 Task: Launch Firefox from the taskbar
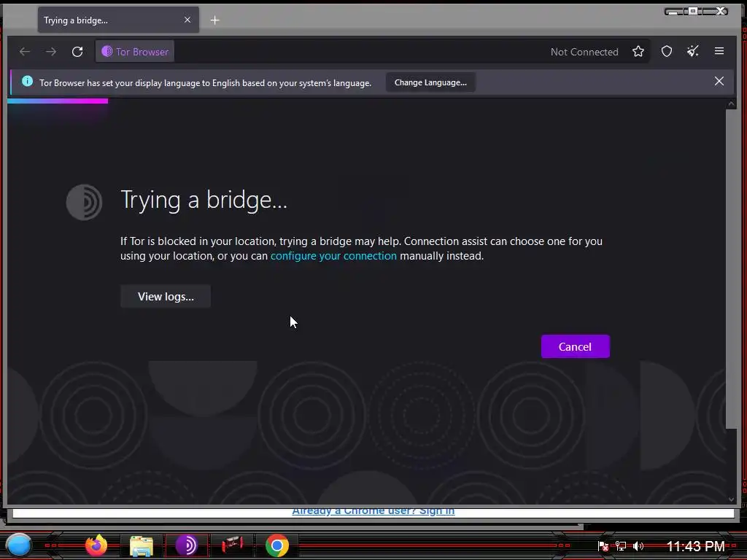tap(96, 545)
